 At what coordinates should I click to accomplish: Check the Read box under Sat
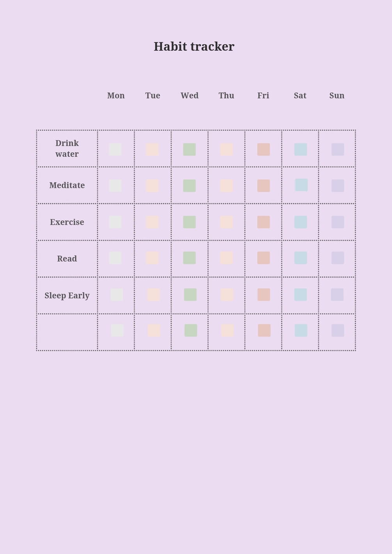tap(301, 258)
